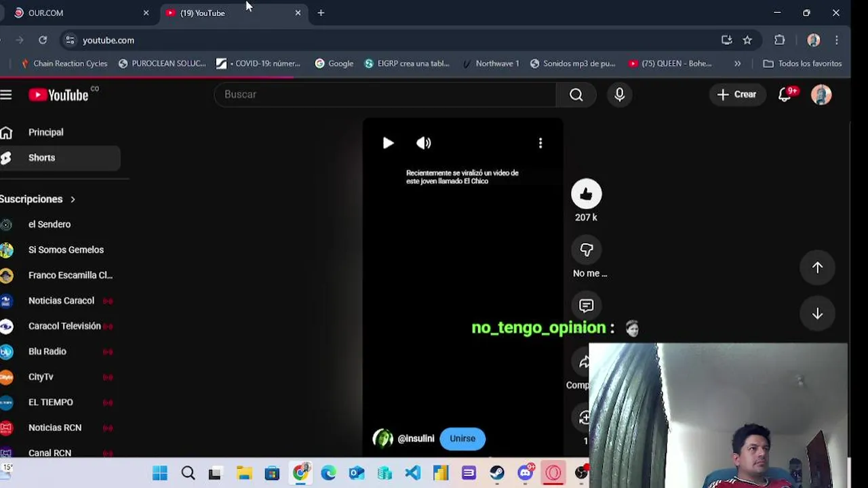Click the search magnifier button

[x=576, y=95]
